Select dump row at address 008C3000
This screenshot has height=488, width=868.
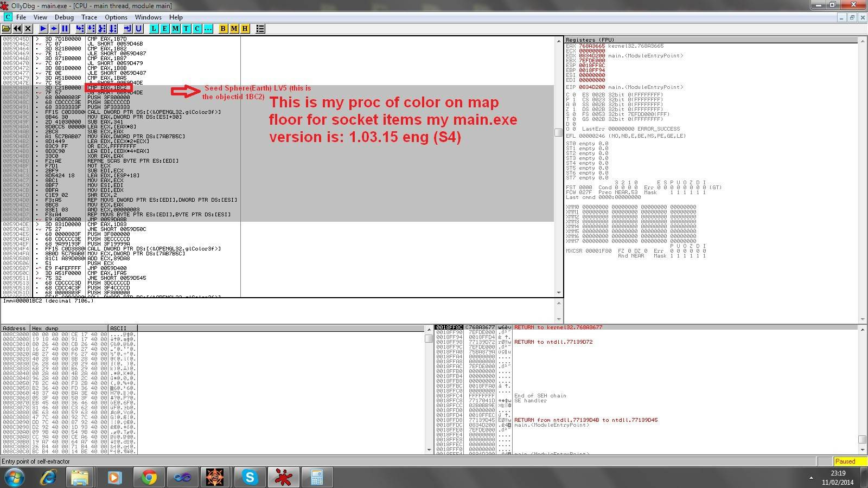(69, 334)
